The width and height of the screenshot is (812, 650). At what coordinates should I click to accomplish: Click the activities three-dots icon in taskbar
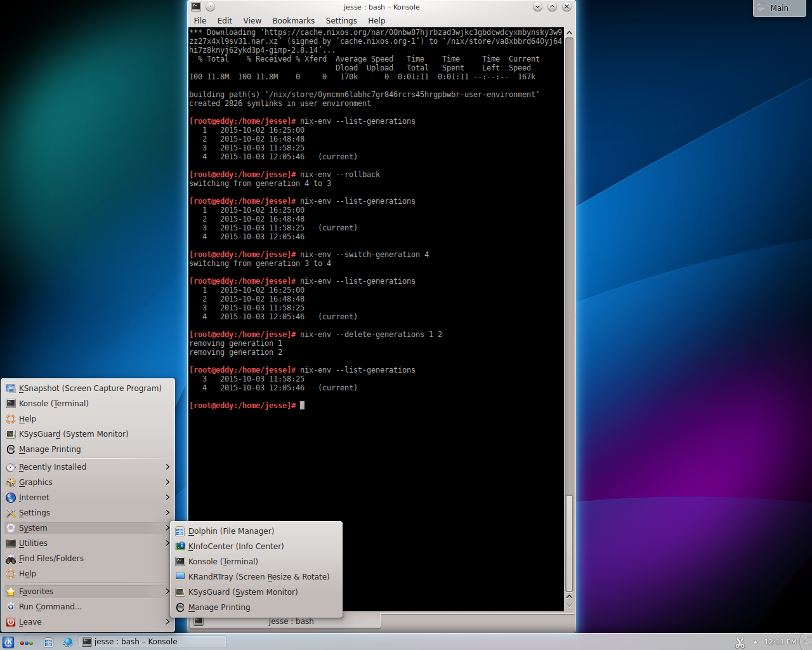(27, 642)
